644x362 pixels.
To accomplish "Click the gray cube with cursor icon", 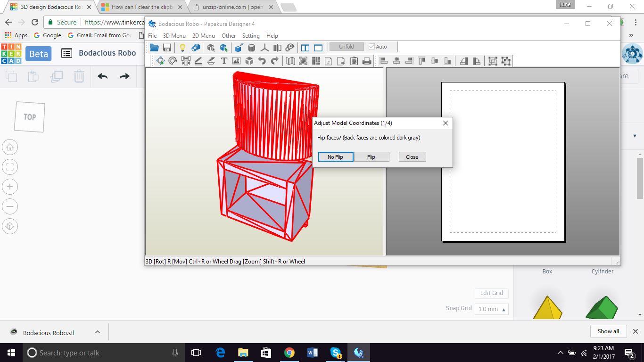I will coord(211,47).
